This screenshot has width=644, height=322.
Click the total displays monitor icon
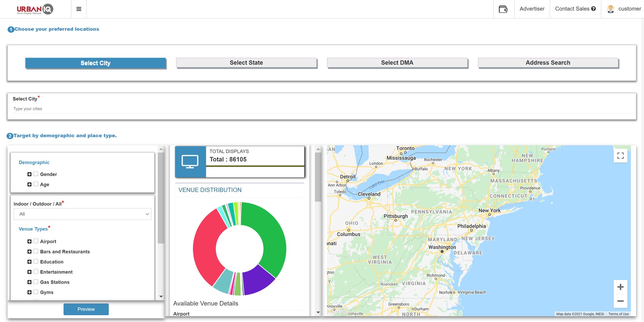[190, 161]
